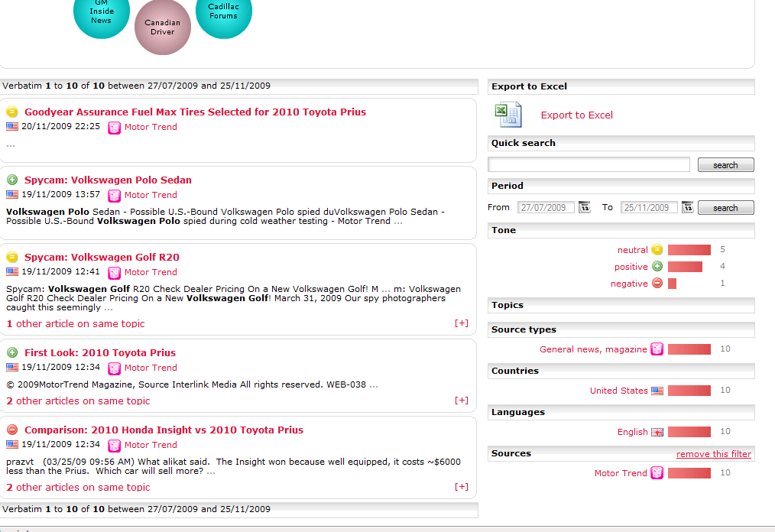Filter by neutral tone label
The width and height of the screenshot is (775, 532).
(x=632, y=250)
